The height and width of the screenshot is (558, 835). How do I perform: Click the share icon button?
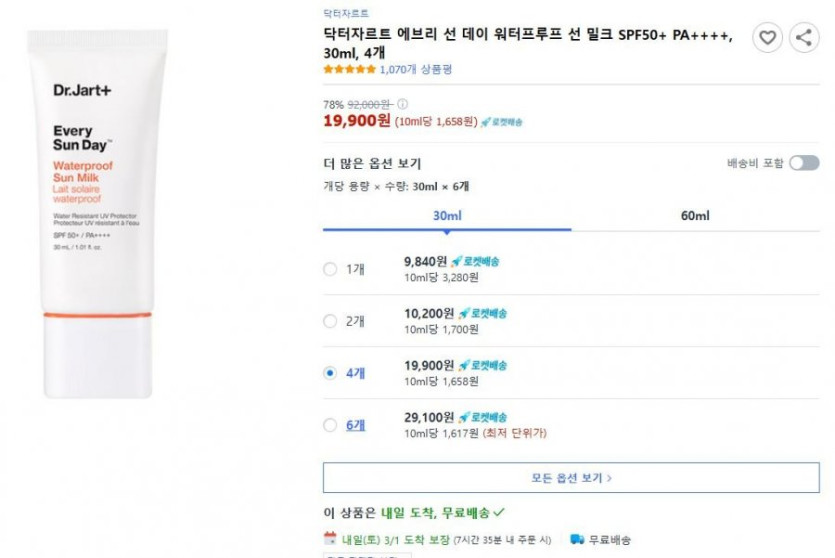[x=803, y=38]
